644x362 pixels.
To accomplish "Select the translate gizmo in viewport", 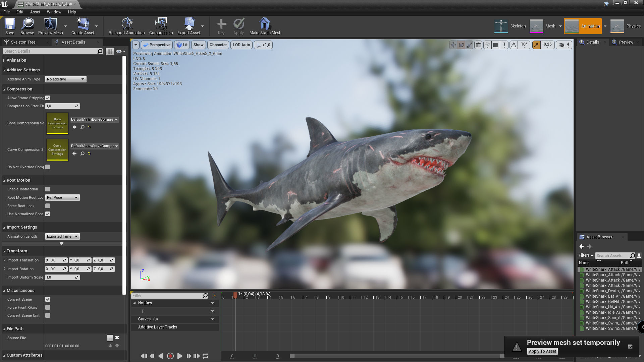I will 453,45.
